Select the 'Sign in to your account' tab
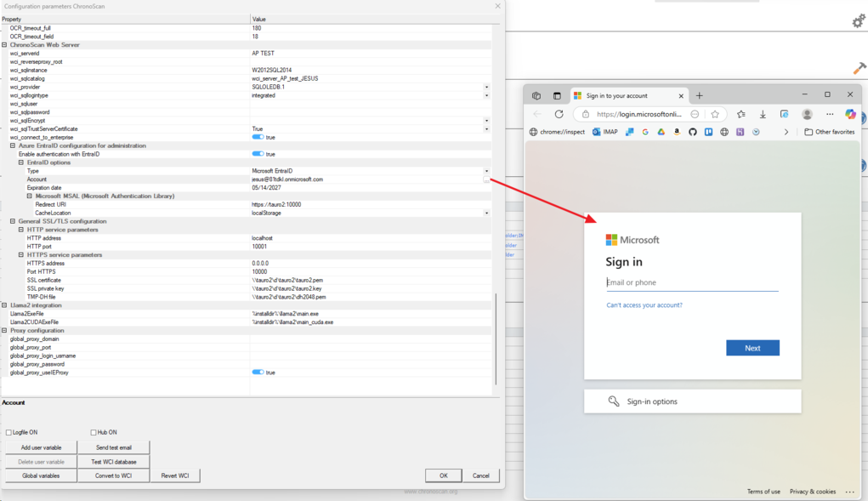 (x=625, y=96)
